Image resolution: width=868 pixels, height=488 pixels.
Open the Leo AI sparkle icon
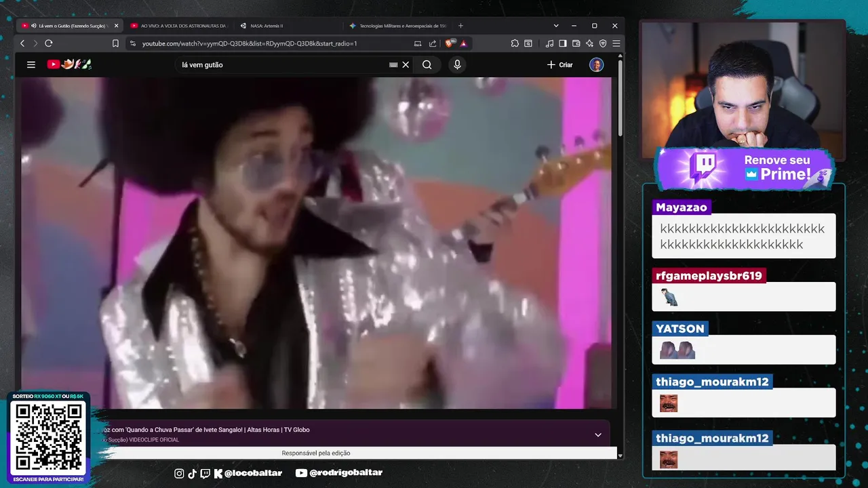coord(590,43)
